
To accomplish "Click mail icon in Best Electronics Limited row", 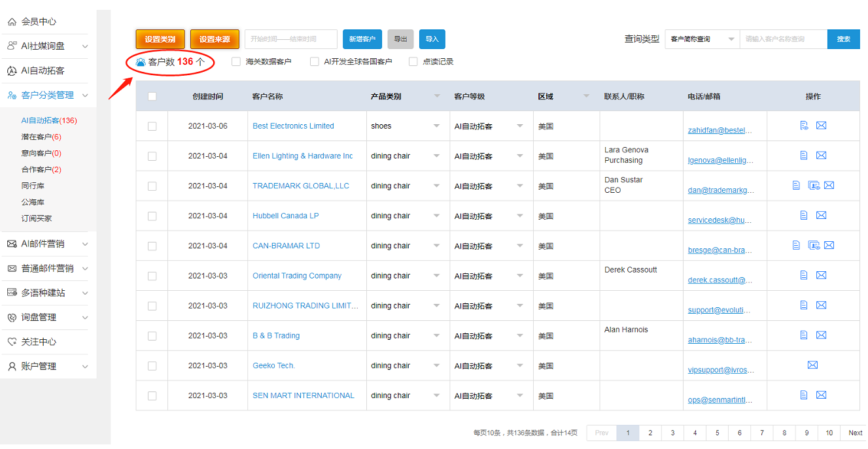I will (x=821, y=125).
